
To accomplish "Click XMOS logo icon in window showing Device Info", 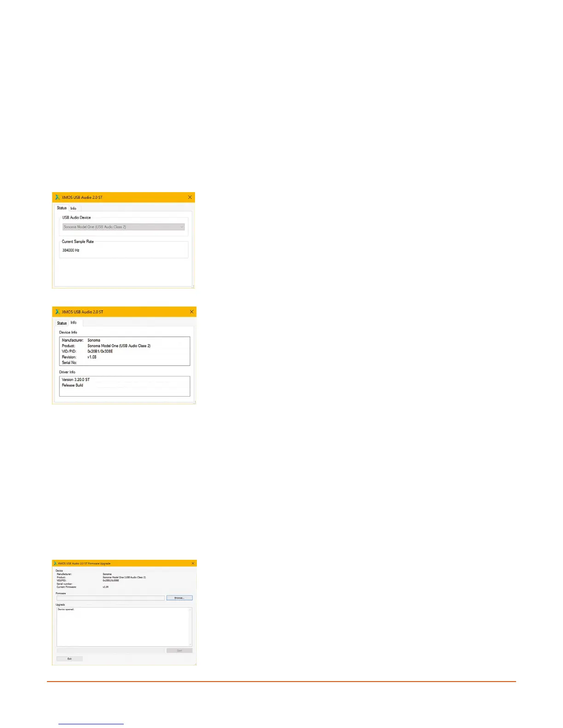I will tap(57, 312).
